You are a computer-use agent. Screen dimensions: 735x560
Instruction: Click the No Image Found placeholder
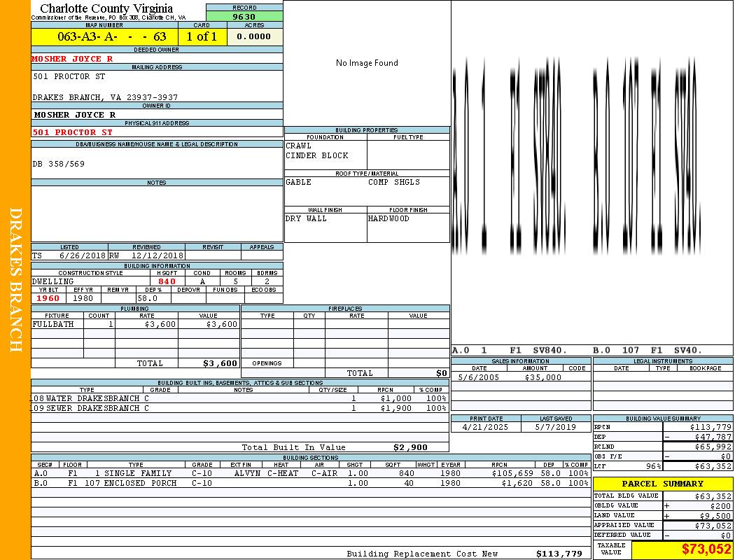pos(367,63)
